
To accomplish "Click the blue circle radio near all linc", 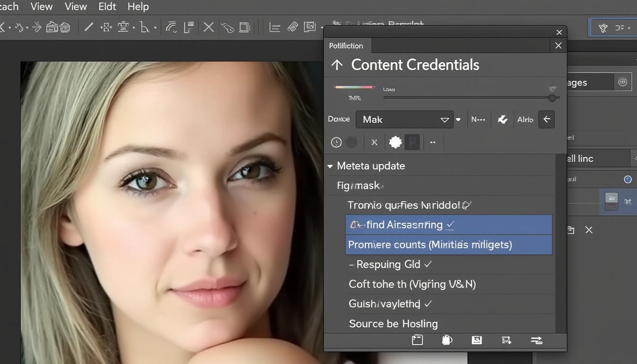I will click(x=628, y=179).
